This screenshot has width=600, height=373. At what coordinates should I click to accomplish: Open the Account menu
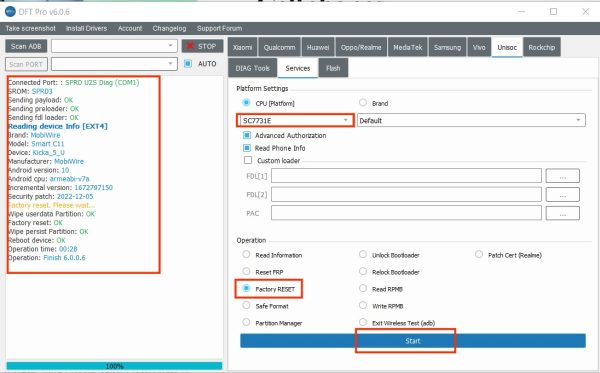coord(130,28)
